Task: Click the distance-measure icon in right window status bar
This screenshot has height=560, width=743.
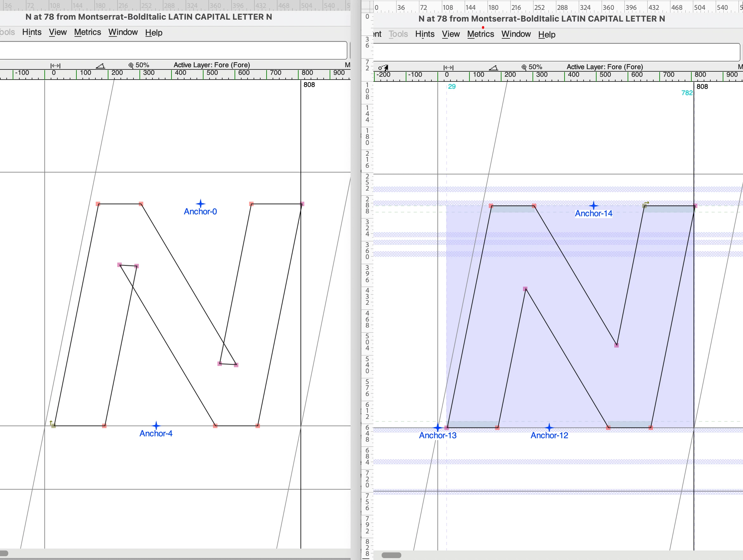Action: (449, 68)
